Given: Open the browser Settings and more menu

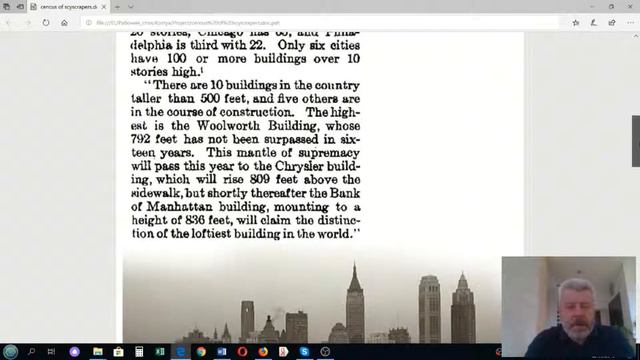Looking at the screenshot, I should (631, 23).
